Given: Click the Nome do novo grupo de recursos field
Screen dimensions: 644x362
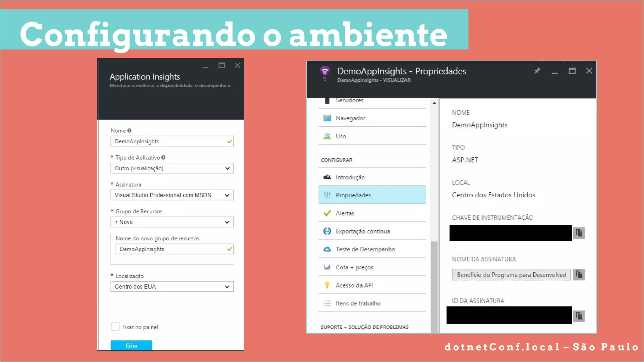Looking at the screenshot, I should tap(175, 249).
